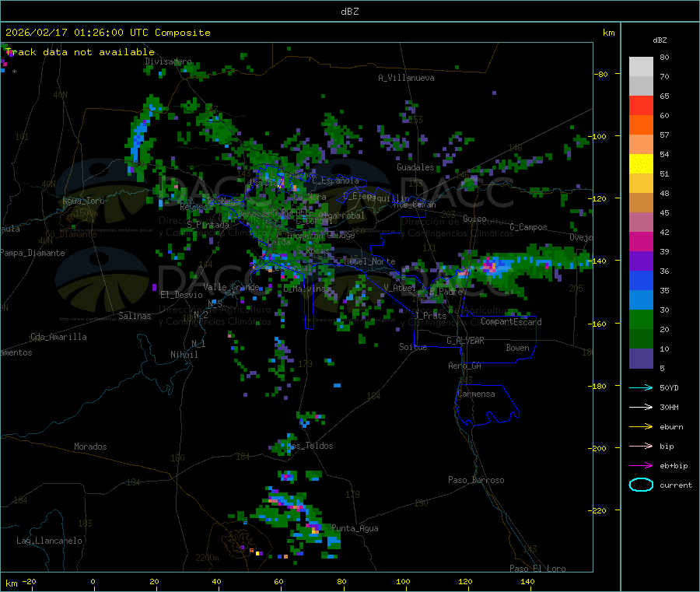
Task: Click the eburn yellow arrow legend icon
Action: click(x=641, y=427)
